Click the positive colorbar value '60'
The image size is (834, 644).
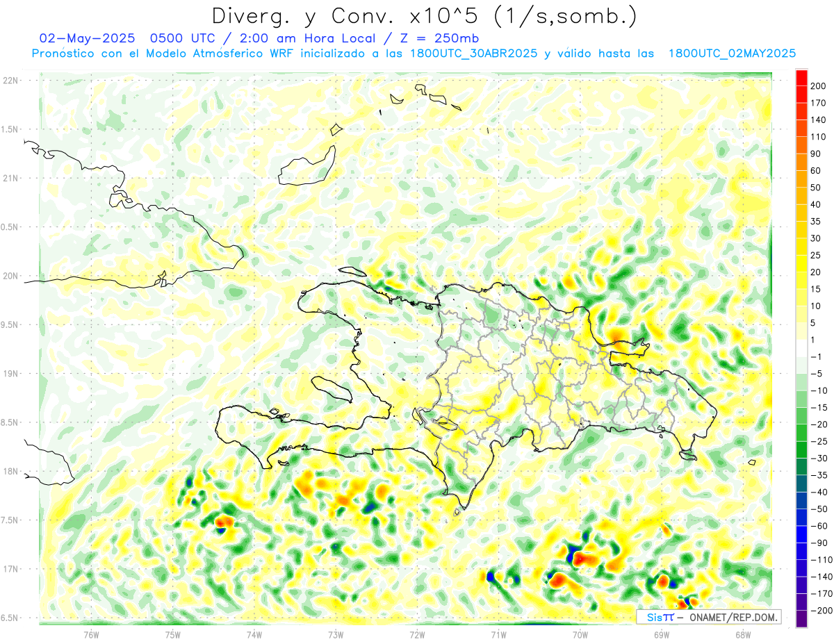[816, 170]
